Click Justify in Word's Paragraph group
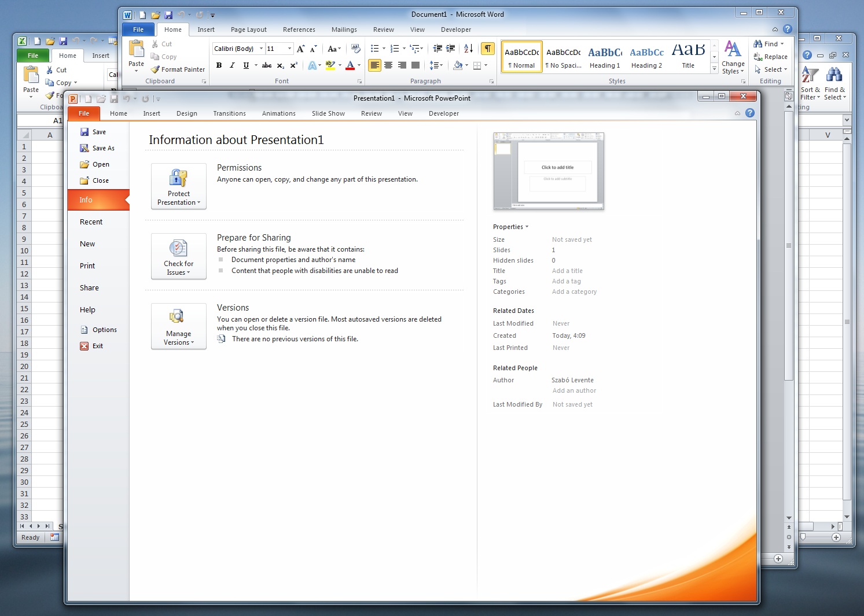 (x=415, y=65)
